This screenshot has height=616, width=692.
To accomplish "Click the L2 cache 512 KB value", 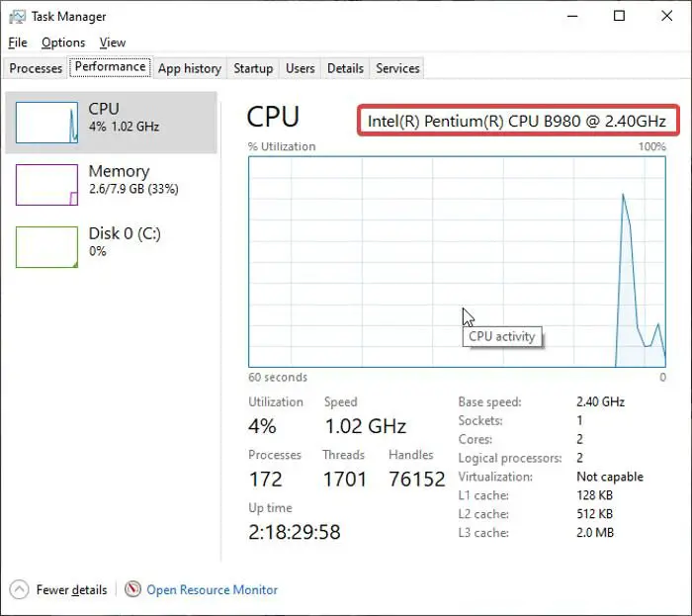I will click(594, 513).
